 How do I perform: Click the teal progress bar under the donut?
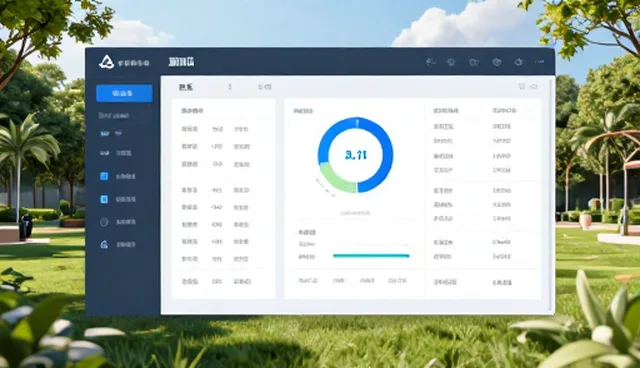(x=371, y=256)
